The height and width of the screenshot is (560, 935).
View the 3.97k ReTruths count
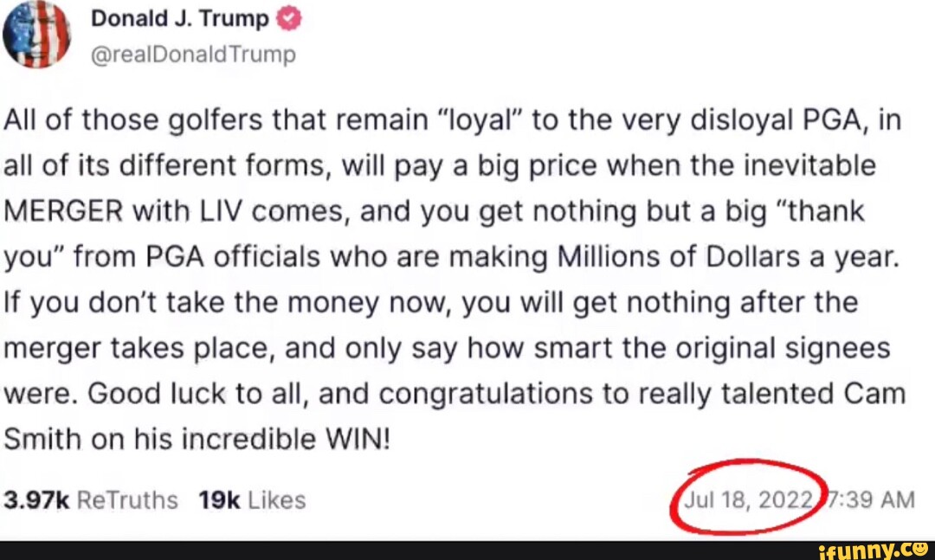pos(91,500)
